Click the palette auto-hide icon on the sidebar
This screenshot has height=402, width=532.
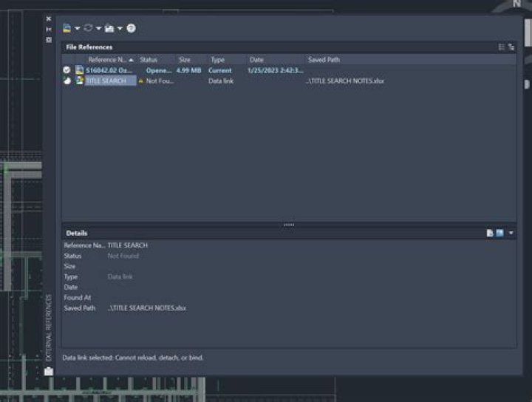coord(49,29)
